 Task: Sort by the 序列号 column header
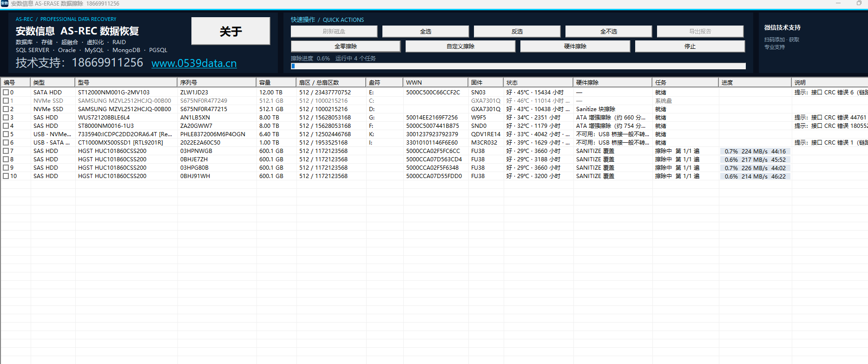[x=217, y=82]
